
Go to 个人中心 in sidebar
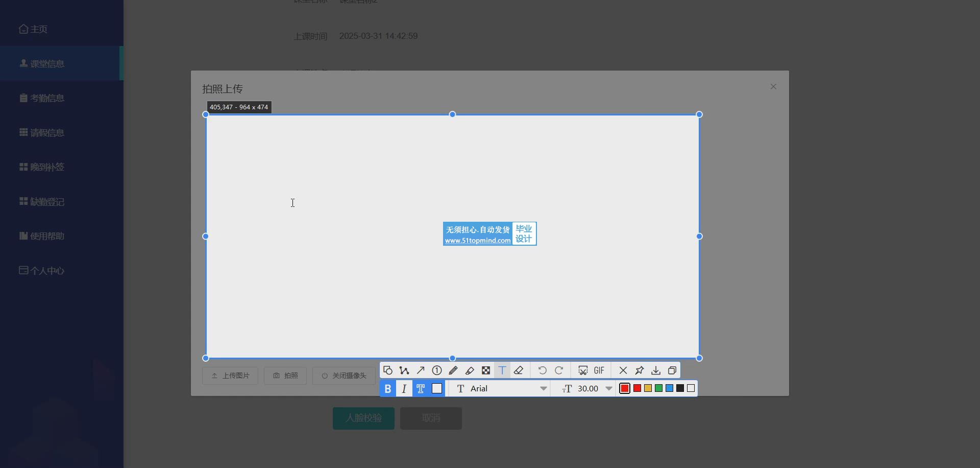[x=47, y=271]
